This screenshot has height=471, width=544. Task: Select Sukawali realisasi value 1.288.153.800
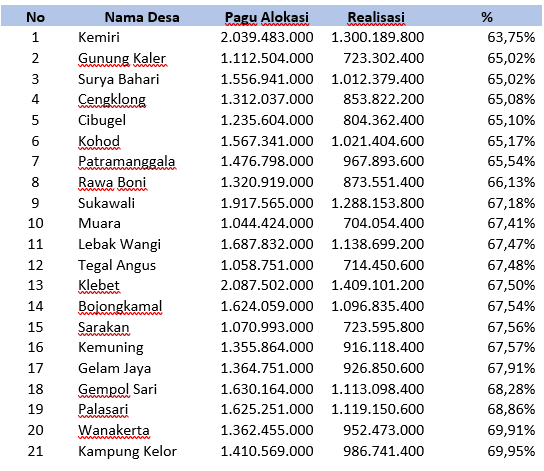point(377,203)
